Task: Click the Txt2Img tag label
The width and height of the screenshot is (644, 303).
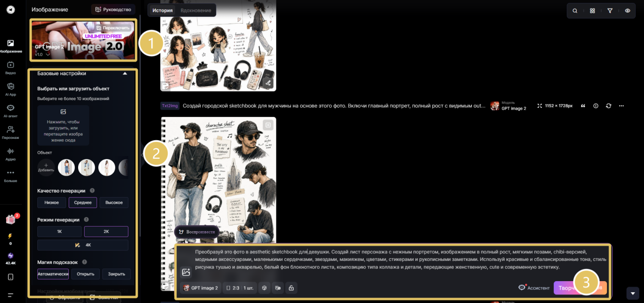Action: (x=170, y=106)
